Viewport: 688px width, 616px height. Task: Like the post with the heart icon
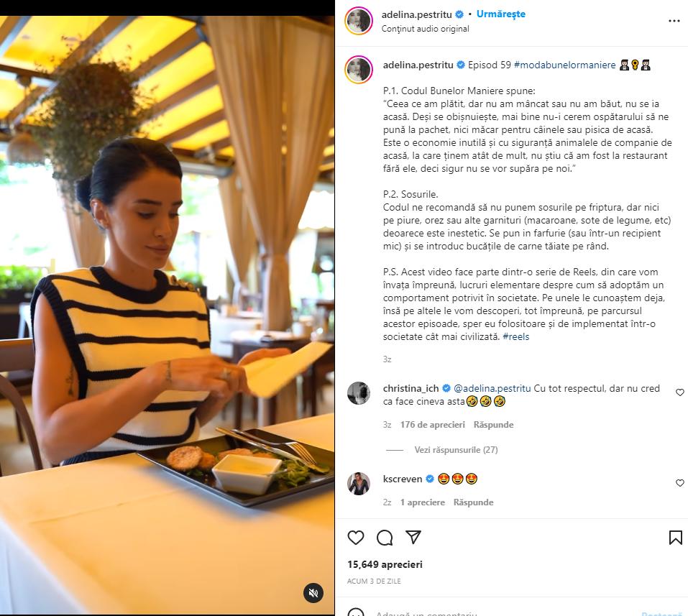(x=355, y=538)
